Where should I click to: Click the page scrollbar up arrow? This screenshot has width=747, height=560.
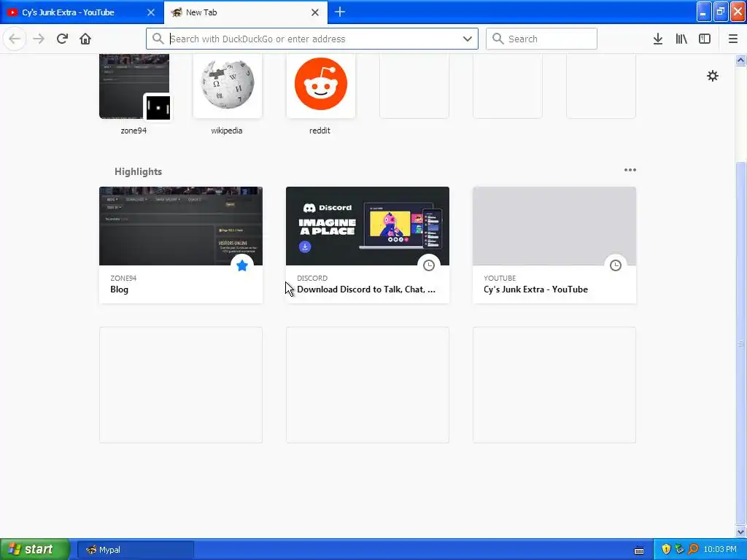(x=740, y=60)
